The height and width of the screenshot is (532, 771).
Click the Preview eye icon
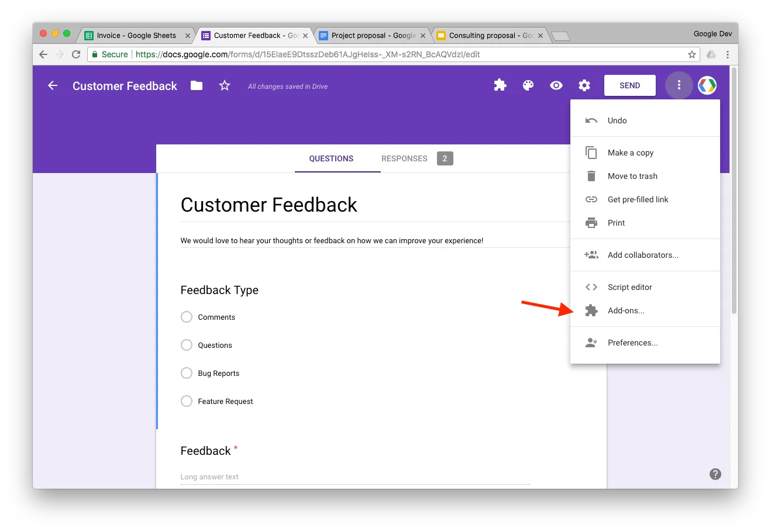click(556, 85)
